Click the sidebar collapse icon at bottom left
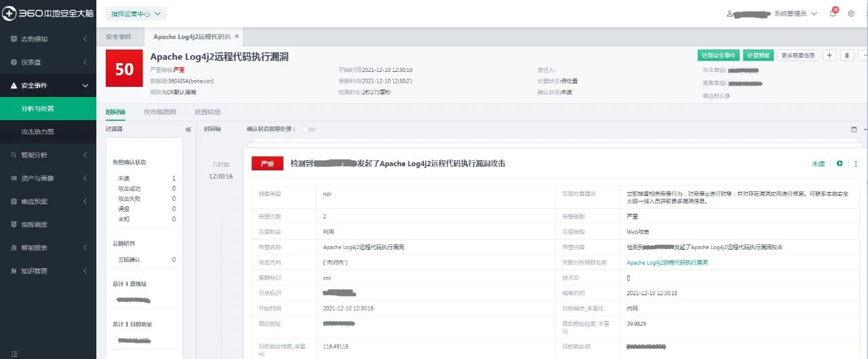868x359 pixels. [14, 354]
